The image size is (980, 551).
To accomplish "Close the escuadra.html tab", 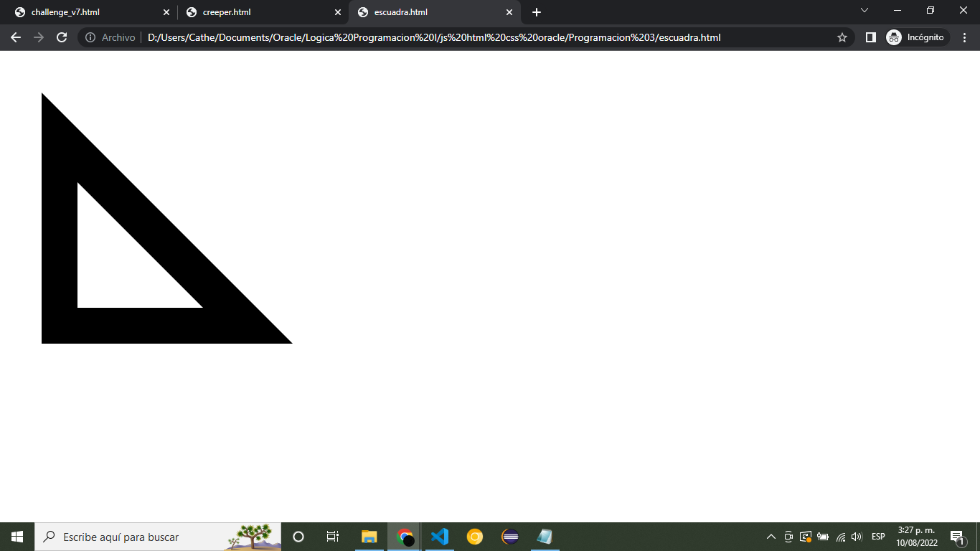I will [509, 12].
